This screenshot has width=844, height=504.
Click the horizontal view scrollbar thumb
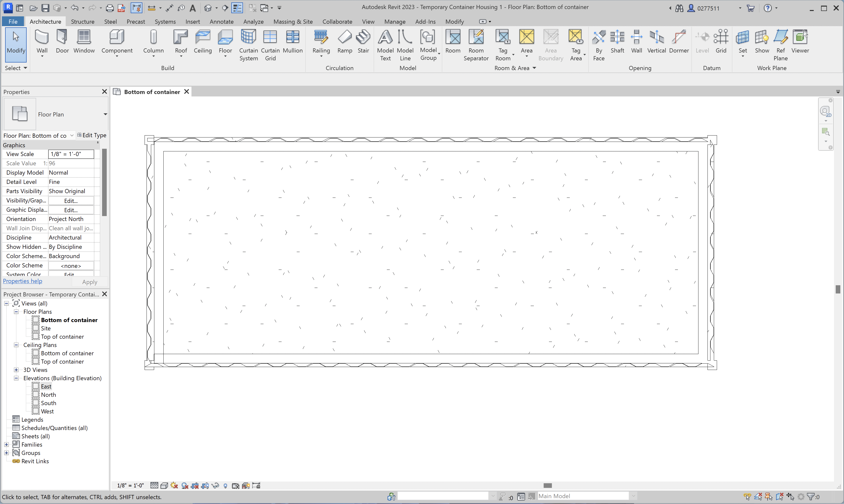tap(548, 486)
